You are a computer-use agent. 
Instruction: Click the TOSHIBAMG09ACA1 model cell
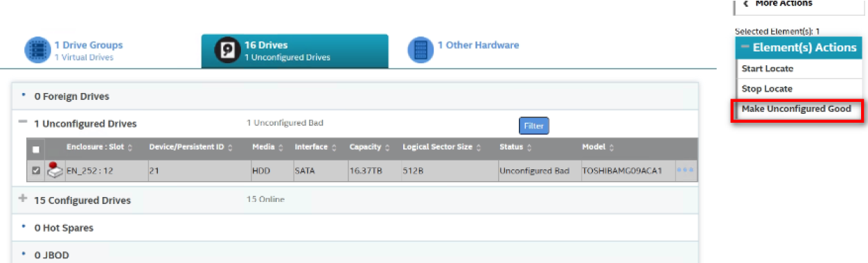click(x=623, y=171)
